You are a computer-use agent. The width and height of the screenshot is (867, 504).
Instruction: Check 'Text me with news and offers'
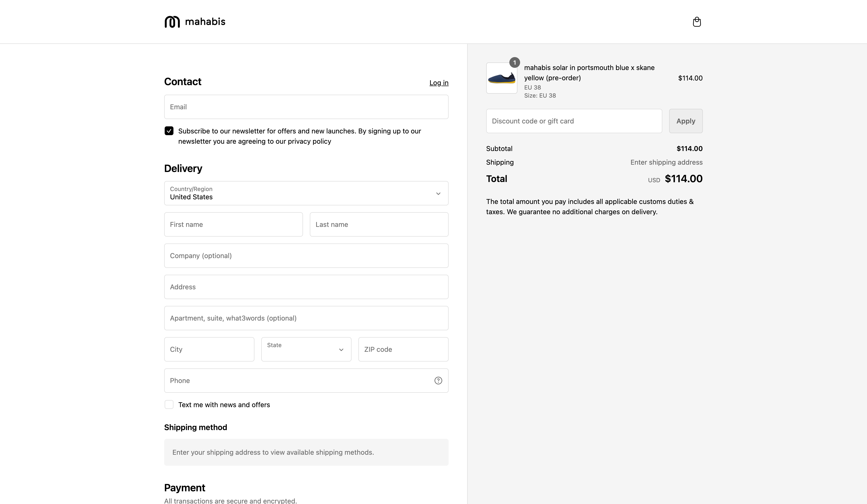point(169,404)
